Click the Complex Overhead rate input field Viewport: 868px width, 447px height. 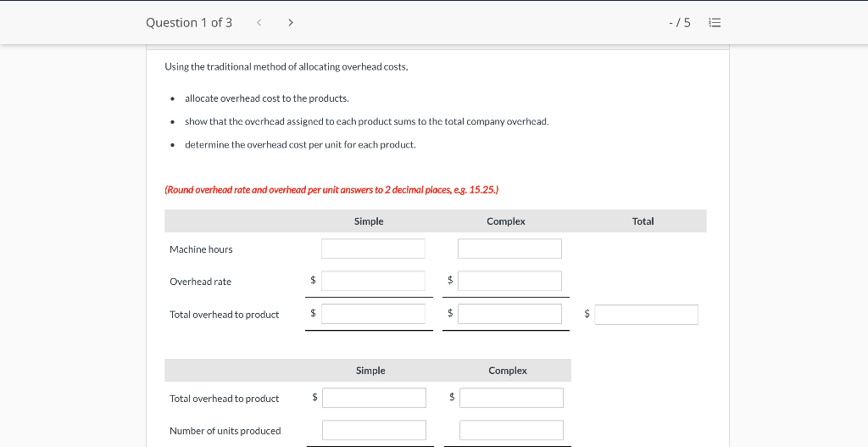click(x=509, y=281)
